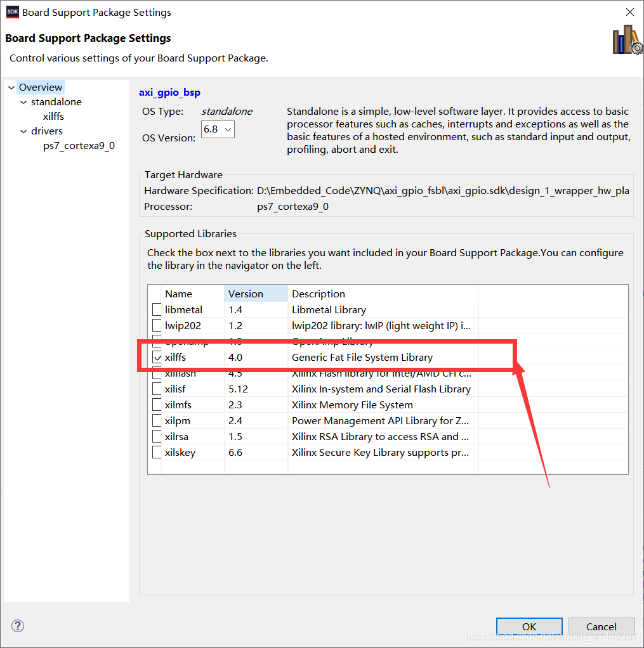Click 'Xilinx In-system and Serial Flash Library' text
The height and width of the screenshot is (648, 644).
tap(381, 389)
